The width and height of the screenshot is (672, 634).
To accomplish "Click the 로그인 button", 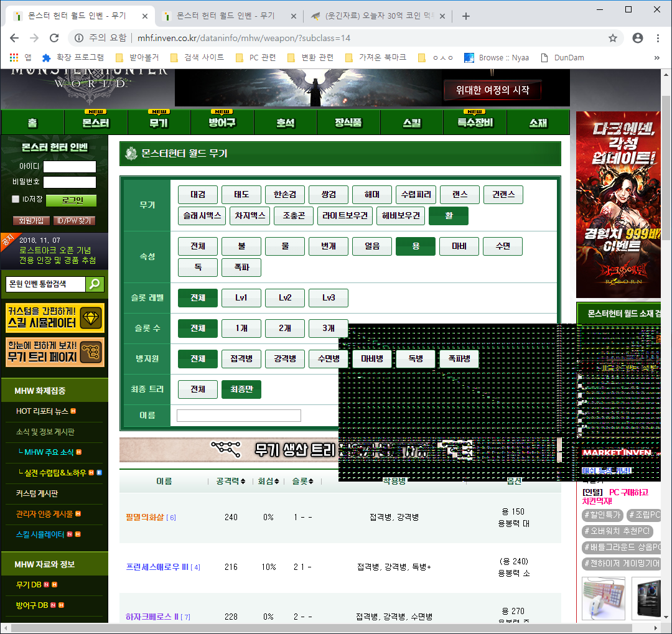I will (80, 200).
